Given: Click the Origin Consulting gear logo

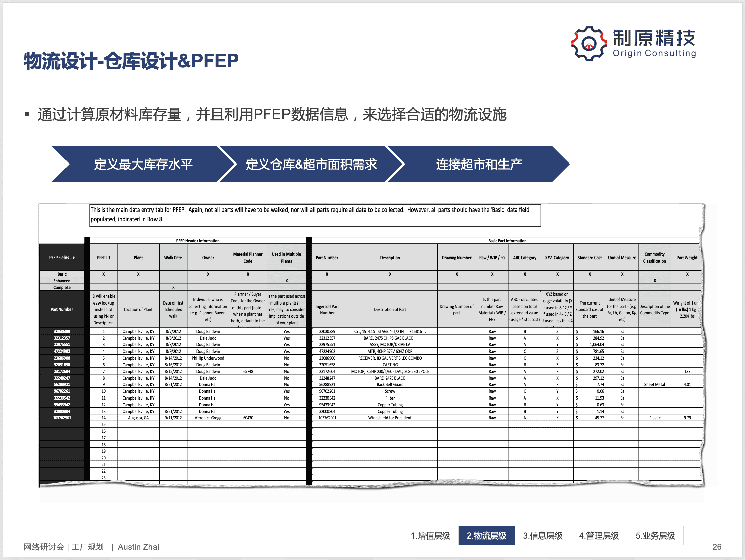Looking at the screenshot, I should (589, 44).
